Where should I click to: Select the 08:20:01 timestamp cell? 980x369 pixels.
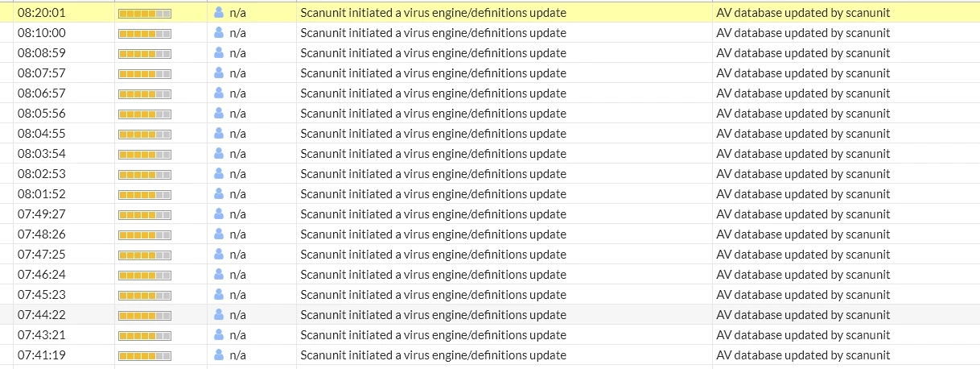pyautogui.click(x=64, y=13)
